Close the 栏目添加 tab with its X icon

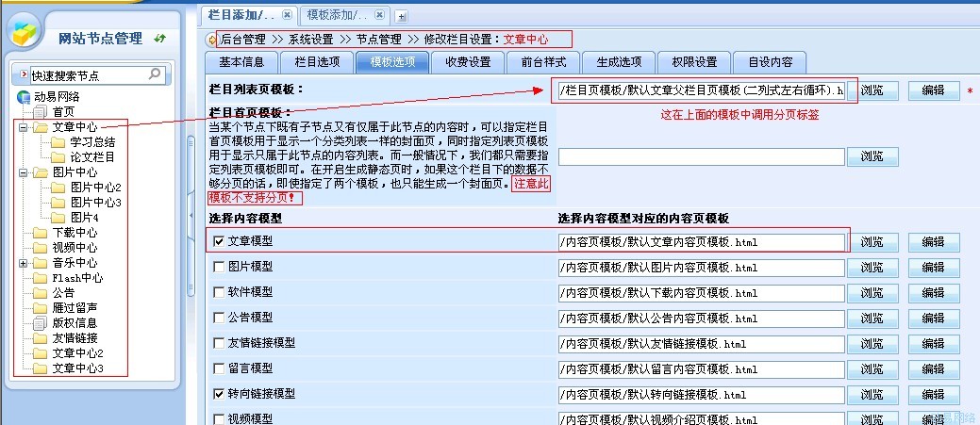[x=289, y=14]
